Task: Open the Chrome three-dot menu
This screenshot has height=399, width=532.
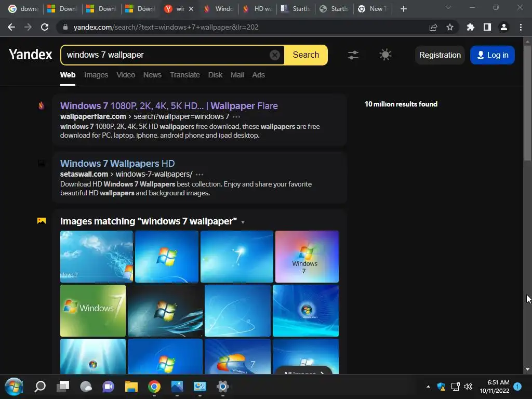Action: pyautogui.click(x=521, y=27)
